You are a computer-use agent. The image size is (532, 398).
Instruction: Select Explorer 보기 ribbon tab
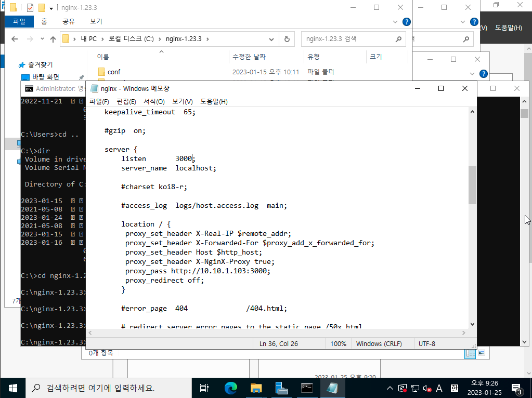click(96, 21)
